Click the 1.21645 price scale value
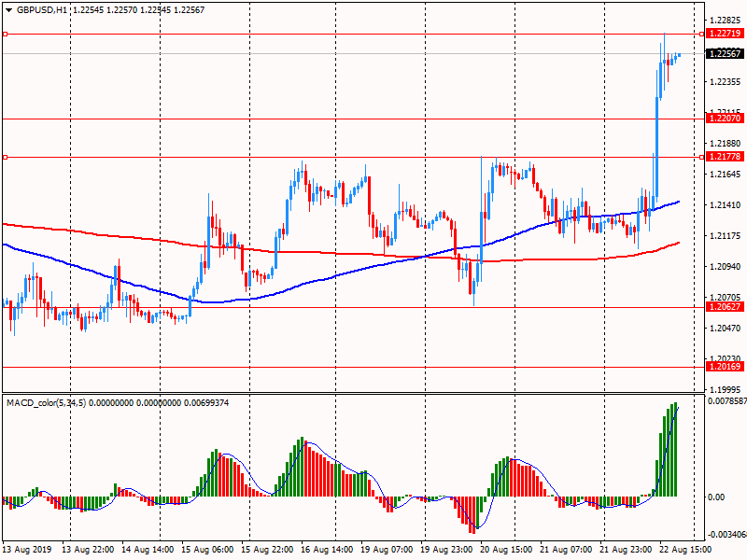The width and height of the screenshot is (747, 560). [x=726, y=175]
